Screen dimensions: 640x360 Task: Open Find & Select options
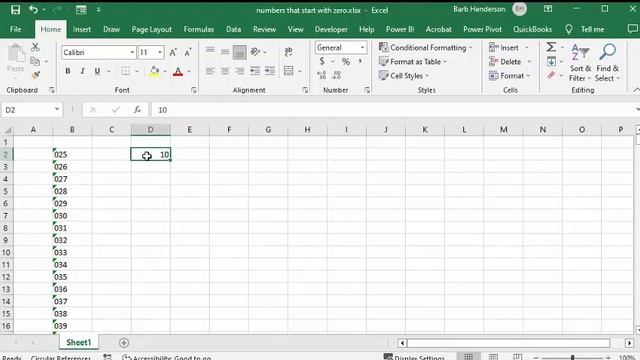(x=607, y=62)
